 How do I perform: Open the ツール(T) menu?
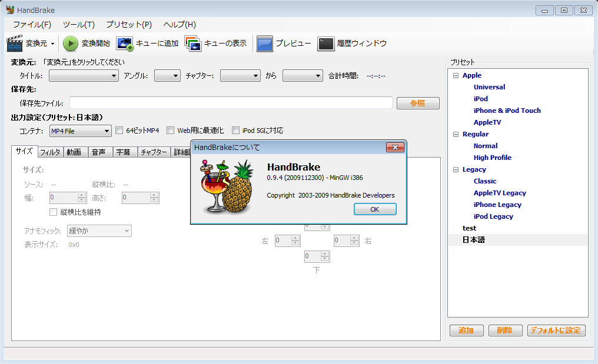pyautogui.click(x=78, y=24)
